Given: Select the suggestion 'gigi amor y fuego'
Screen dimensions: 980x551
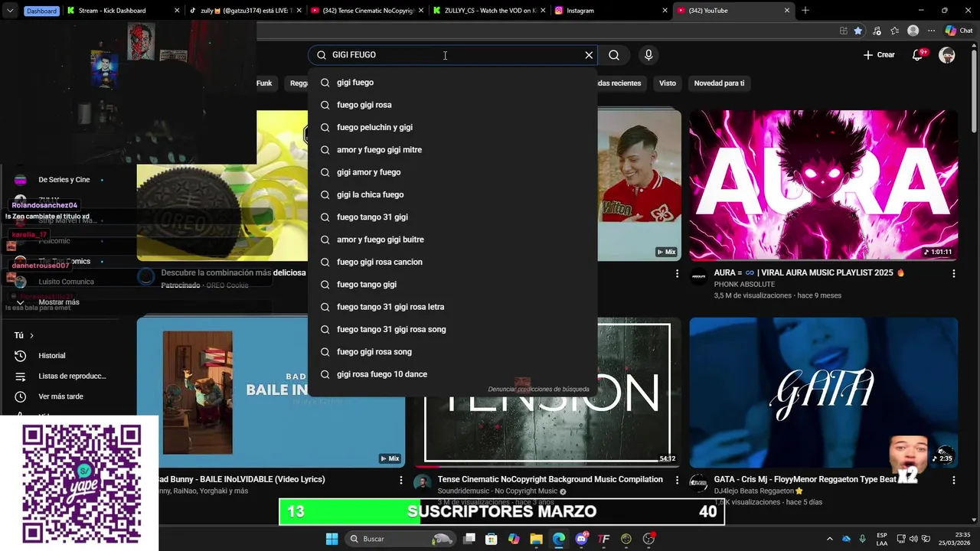Looking at the screenshot, I should (x=452, y=172).
